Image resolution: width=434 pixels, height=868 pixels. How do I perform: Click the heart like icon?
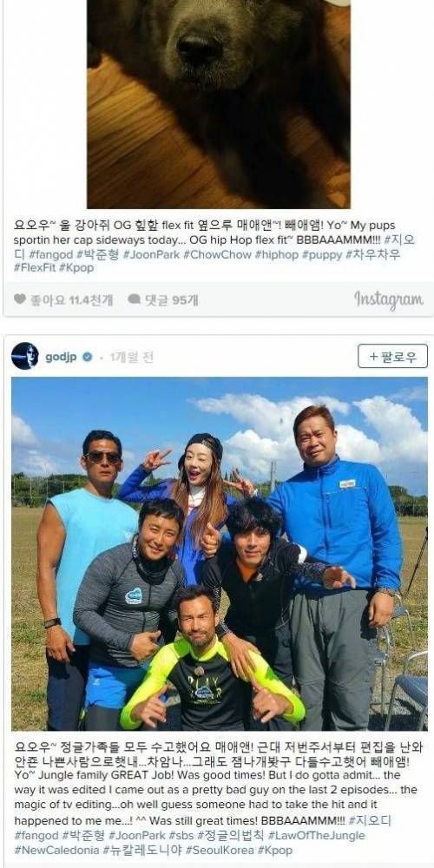point(19,299)
